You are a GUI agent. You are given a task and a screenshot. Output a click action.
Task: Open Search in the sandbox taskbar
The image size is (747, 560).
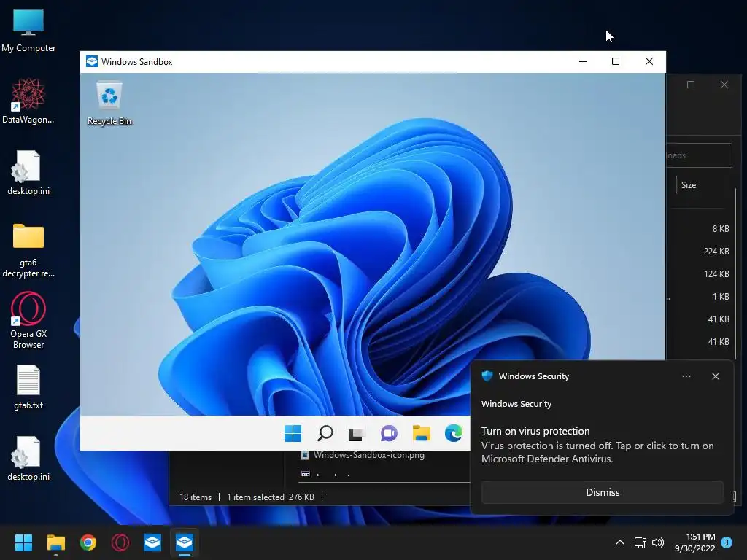point(325,433)
